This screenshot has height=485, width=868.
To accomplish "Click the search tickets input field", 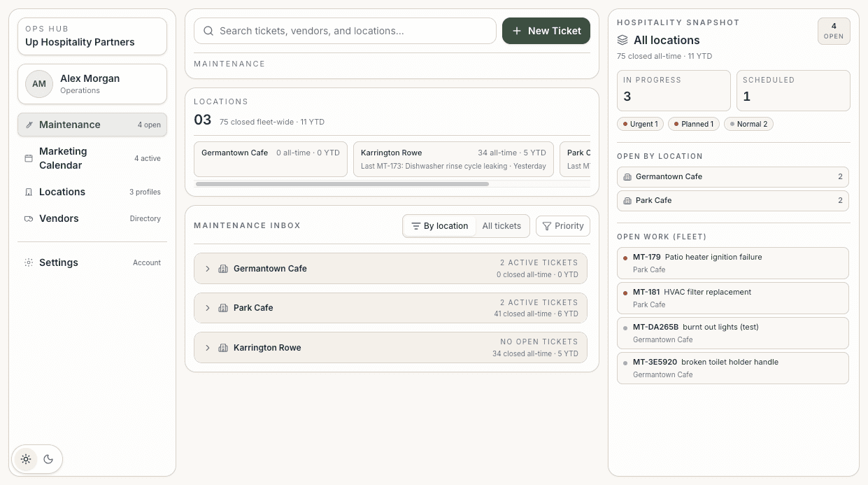I will (x=345, y=31).
